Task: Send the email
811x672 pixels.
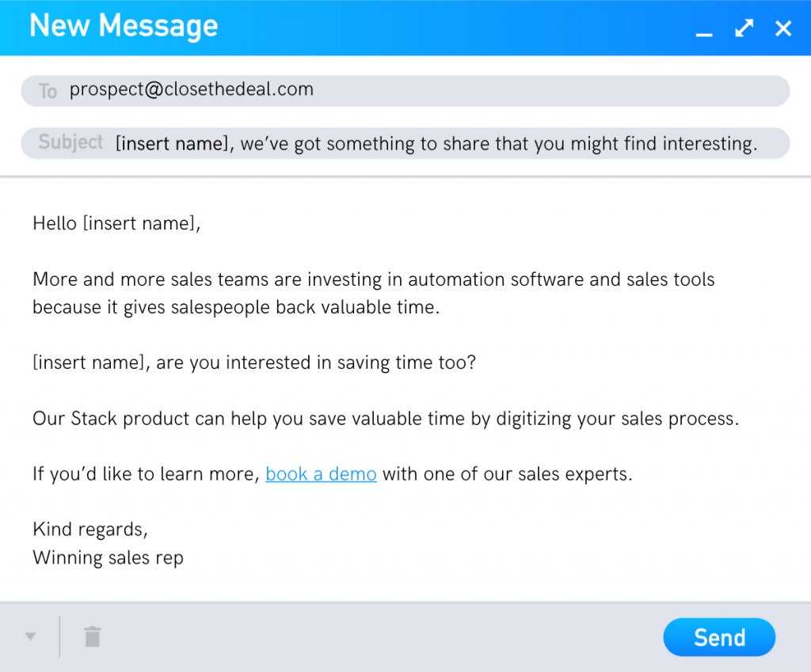Action: pos(718,636)
